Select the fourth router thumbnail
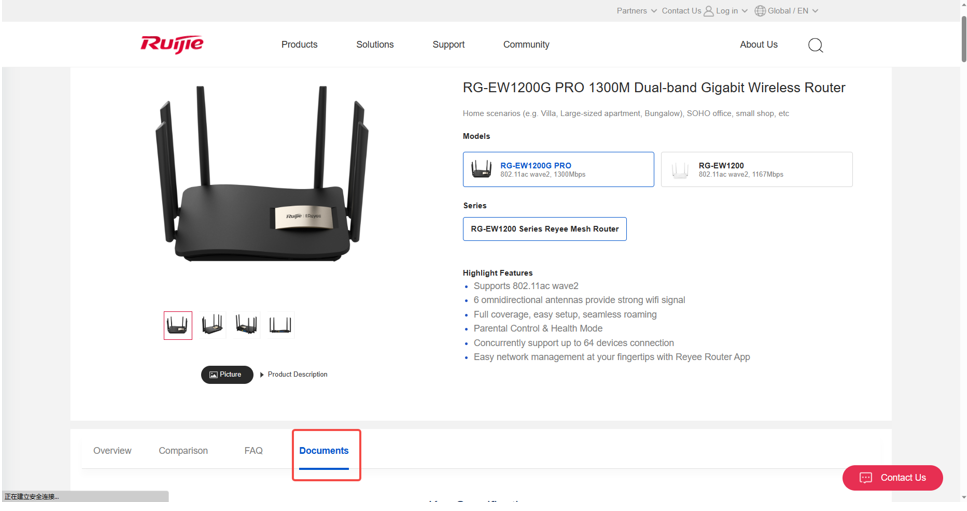The image size is (967, 511). pos(280,325)
